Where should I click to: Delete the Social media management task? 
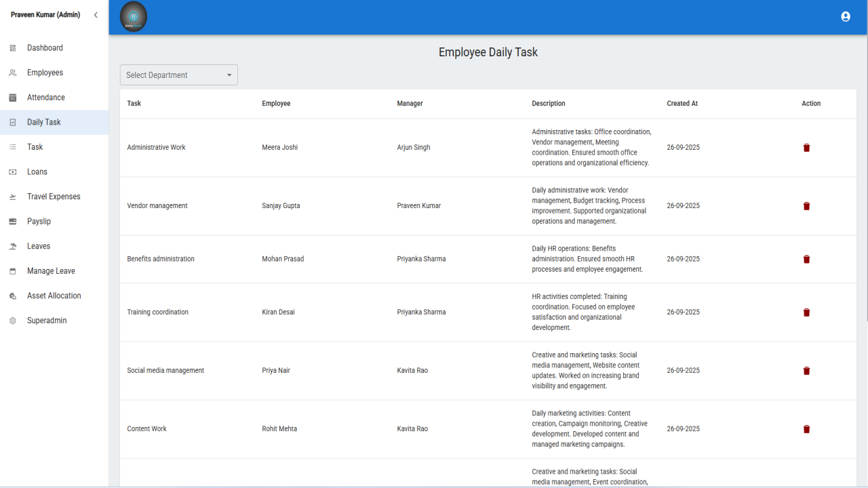pos(806,371)
